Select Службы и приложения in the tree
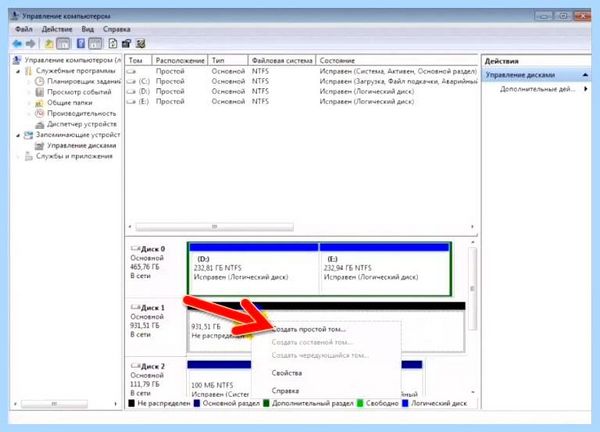 74,156
